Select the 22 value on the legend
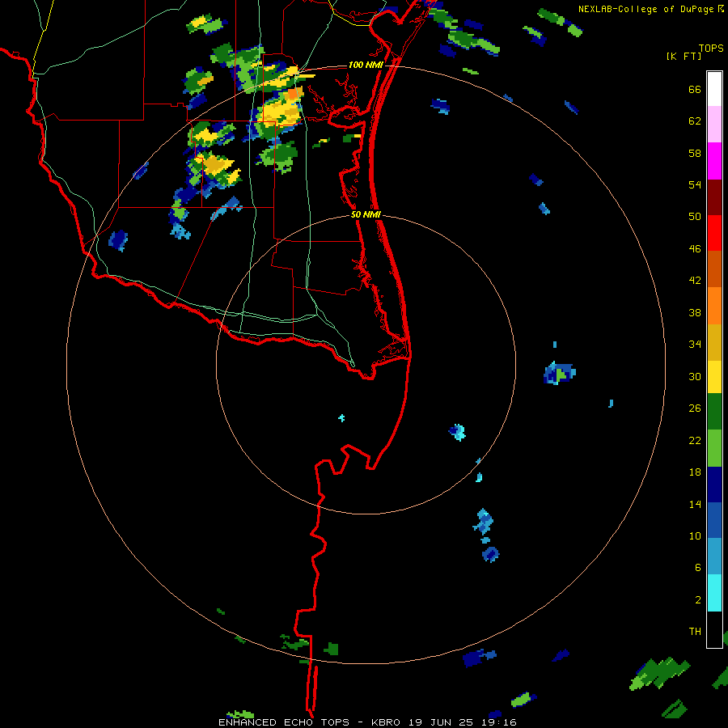The height and width of the screenshot is (728, 728). (695, 440)
